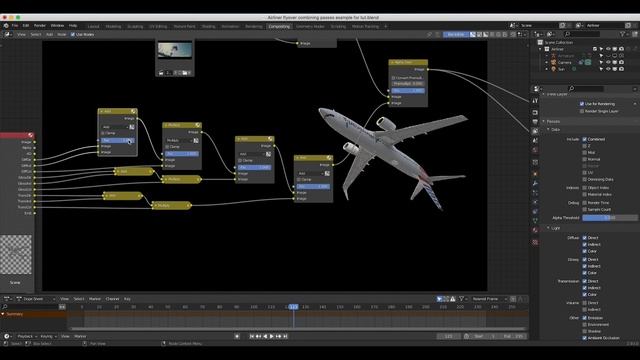Open the Modifiers wrench properties tab icon
640x360 pixels.
coord(535,184)
